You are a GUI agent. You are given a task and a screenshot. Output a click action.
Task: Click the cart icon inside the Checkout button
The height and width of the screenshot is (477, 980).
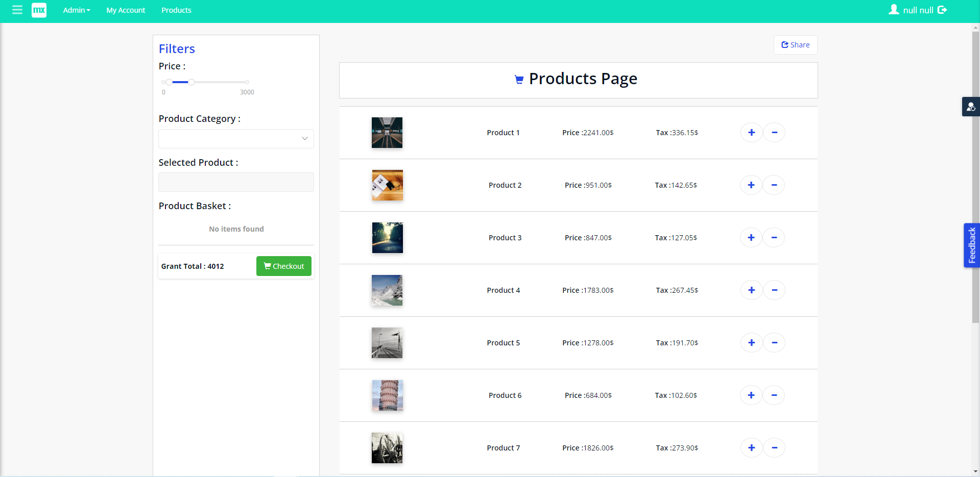tap(268, 265)
